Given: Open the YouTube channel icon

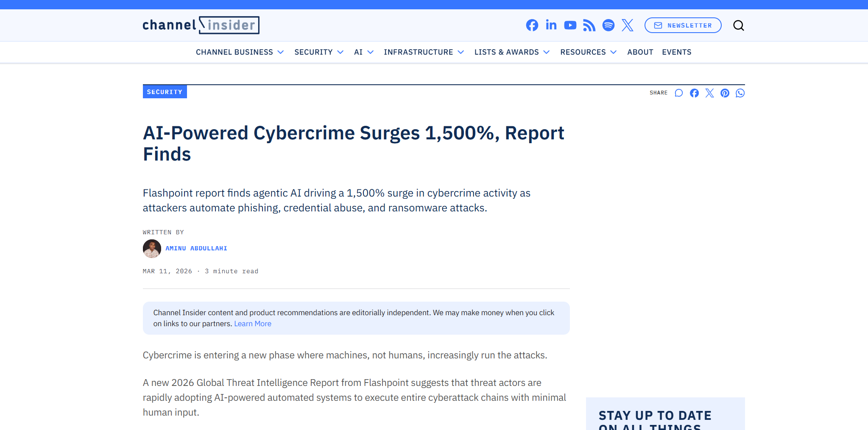Looking at the screenshot, I should coord(570,25).
